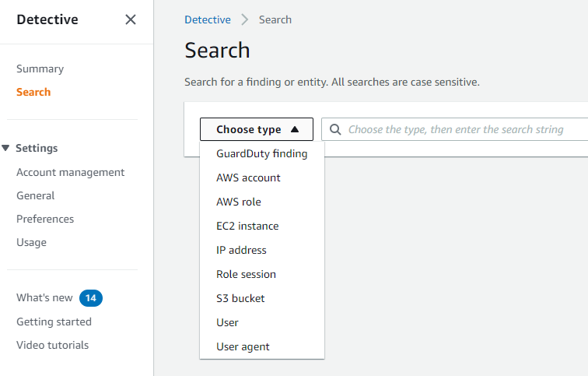Open Summary page in sidebar
The width and height of the screenshot is (588, 376).
pos(40,69)
